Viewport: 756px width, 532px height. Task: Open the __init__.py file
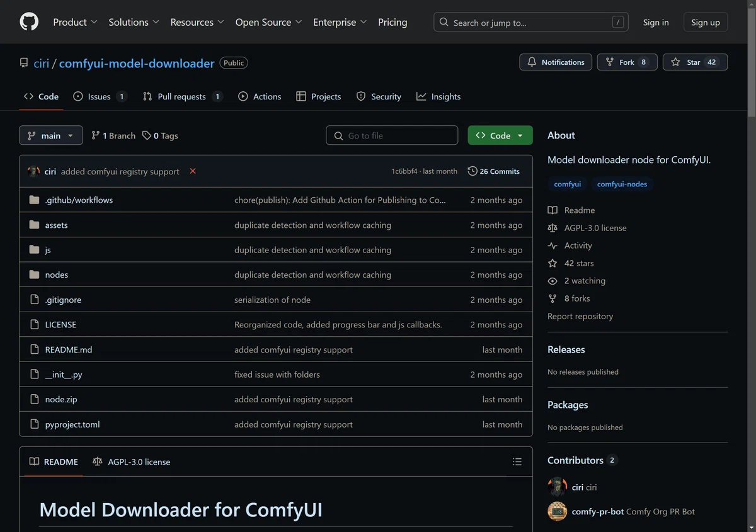(64, 375)
